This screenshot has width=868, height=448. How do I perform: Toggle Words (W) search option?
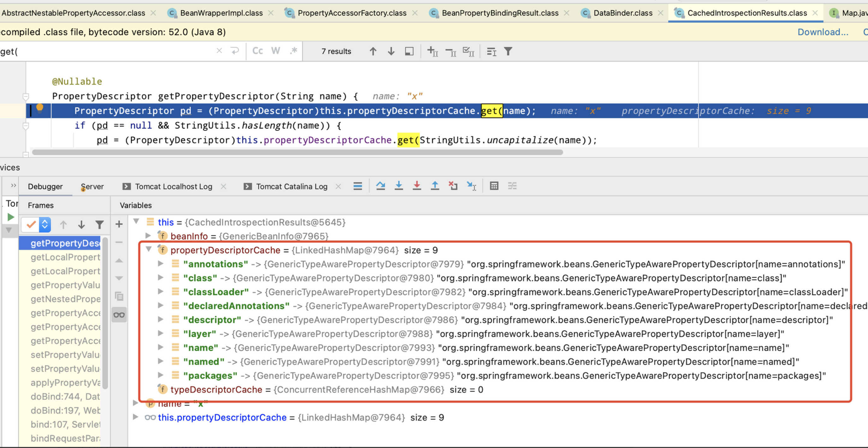click(x=276, y=51)
